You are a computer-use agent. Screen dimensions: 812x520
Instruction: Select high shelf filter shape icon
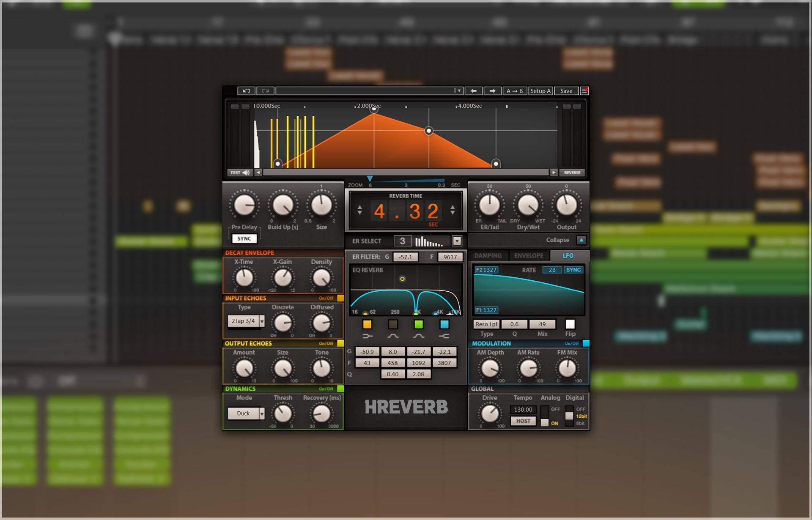tap(444, 336)
